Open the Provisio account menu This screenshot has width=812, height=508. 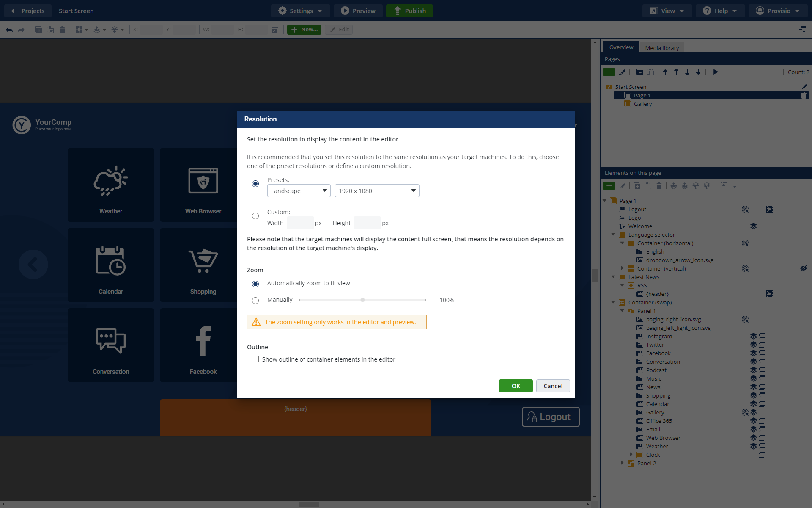(778, 11)
